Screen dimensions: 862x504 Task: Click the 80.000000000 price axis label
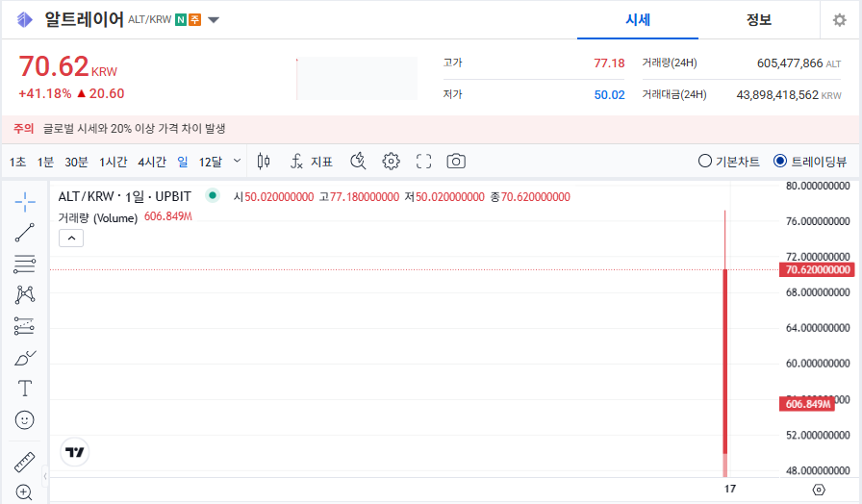point(818,186)
